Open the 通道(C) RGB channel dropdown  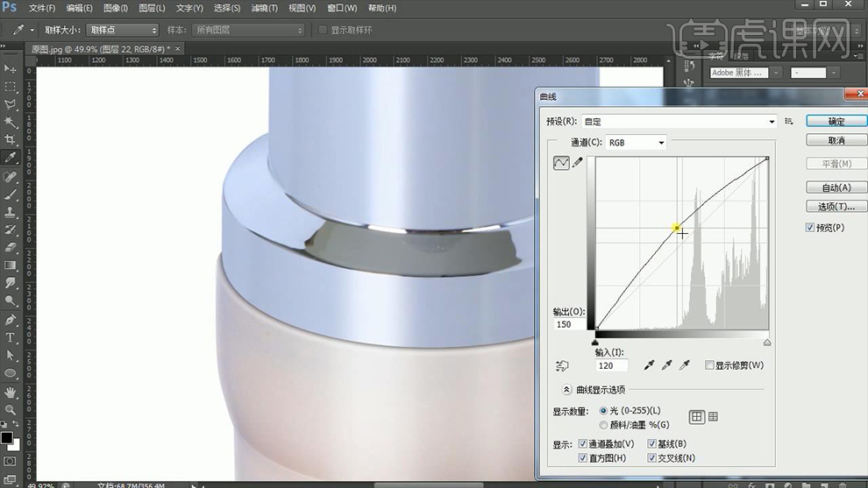click(x=636, y=142)
